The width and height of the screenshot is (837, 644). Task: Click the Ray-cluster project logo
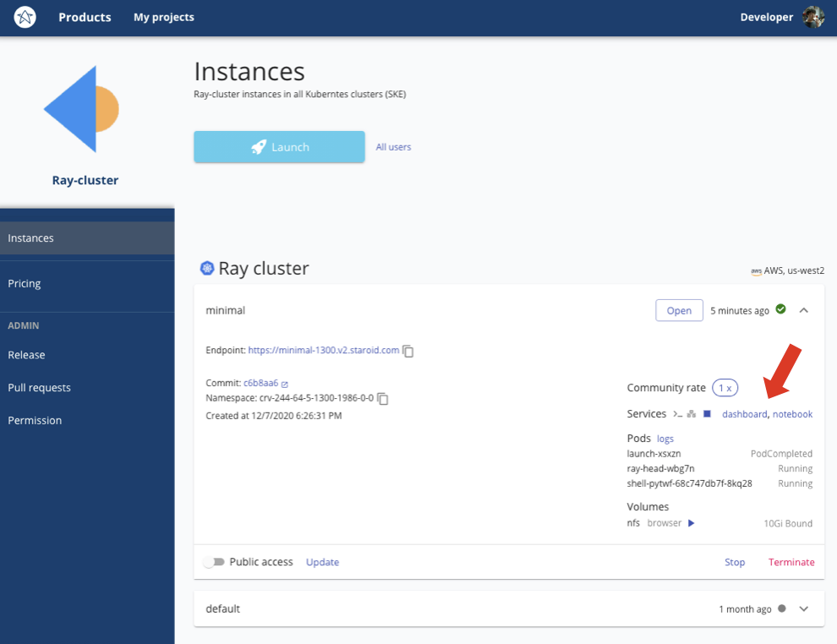pyautogui.click(x=82, y=109)
